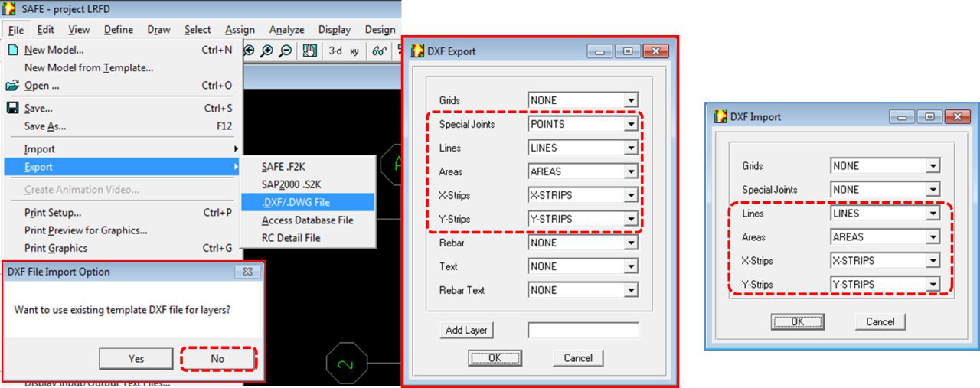Select .DXF/.DWG File export option

(309, 202)
